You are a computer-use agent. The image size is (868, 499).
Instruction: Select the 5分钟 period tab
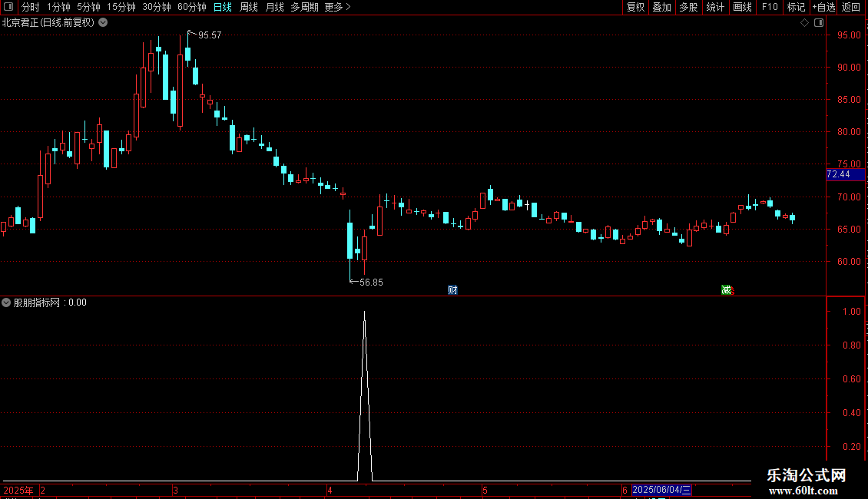point(88,7)
